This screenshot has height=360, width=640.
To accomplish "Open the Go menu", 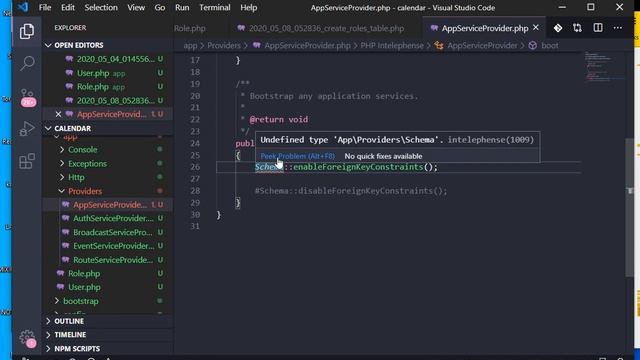I will (160, 7).
